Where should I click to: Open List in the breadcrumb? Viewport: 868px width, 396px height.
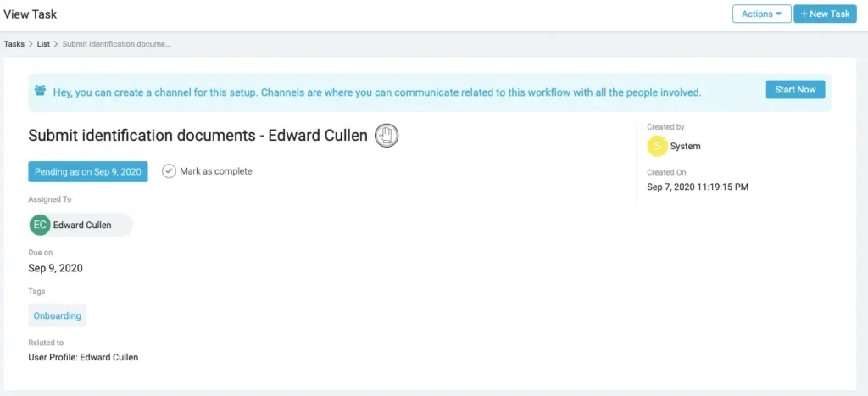point(43,44)
